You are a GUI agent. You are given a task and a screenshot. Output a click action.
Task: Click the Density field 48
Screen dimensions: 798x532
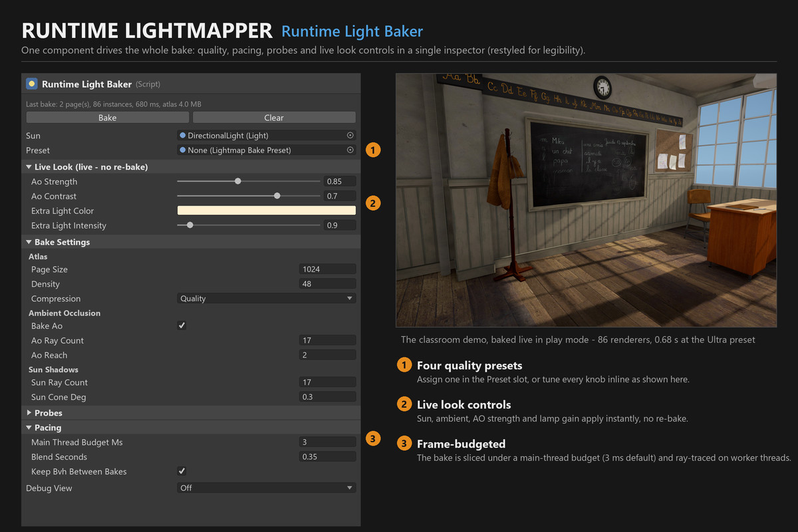328,284
